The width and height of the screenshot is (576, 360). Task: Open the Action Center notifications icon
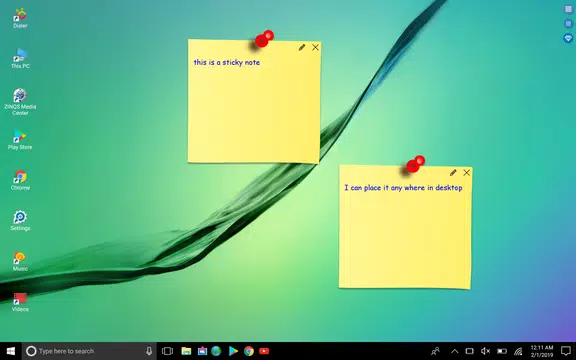tap(566, 351)
